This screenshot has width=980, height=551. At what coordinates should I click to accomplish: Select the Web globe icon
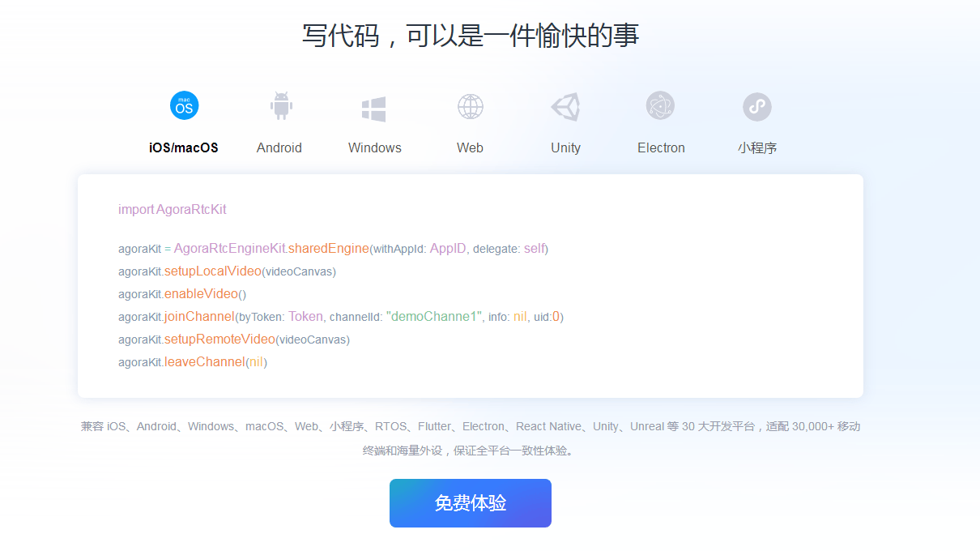[471, 107]
